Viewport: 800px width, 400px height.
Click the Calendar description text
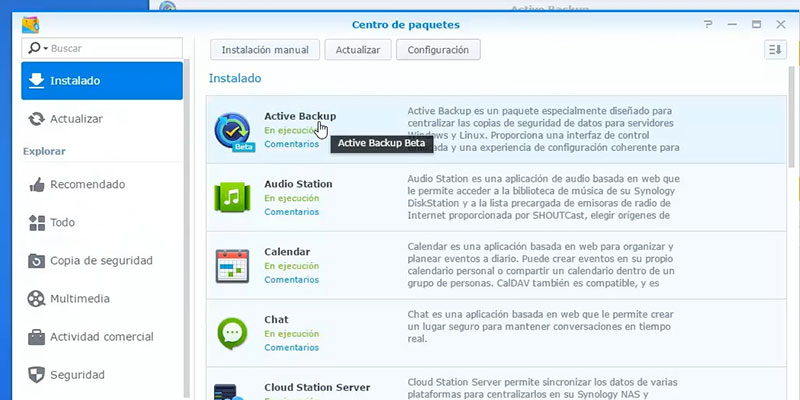pyautogui.click(x=541, y=265)
